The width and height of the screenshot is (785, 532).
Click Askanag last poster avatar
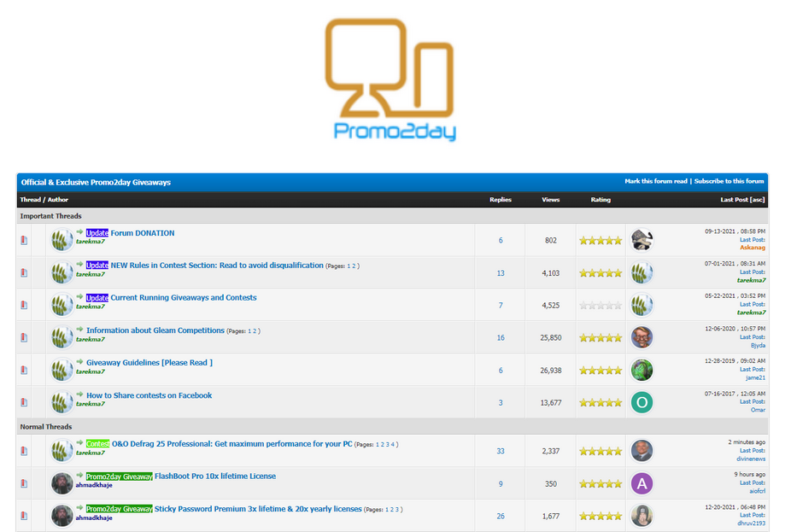click(x=641, y=240)
